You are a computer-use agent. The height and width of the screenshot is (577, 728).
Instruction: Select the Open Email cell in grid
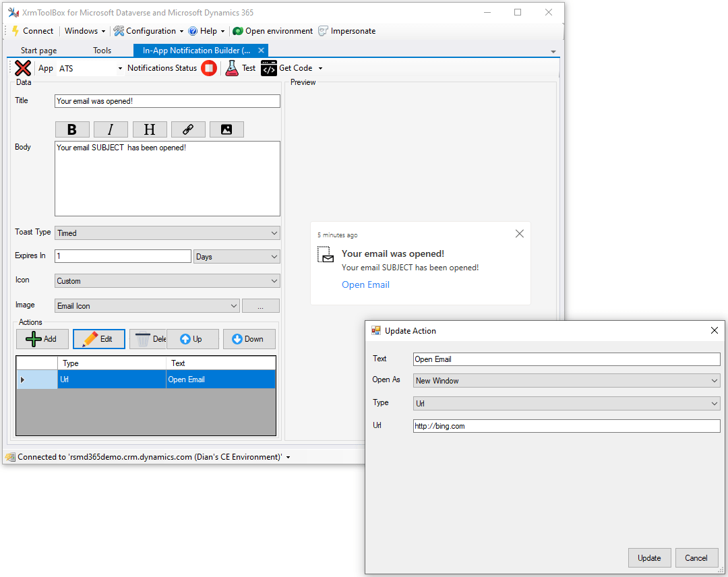click(221, 379)
